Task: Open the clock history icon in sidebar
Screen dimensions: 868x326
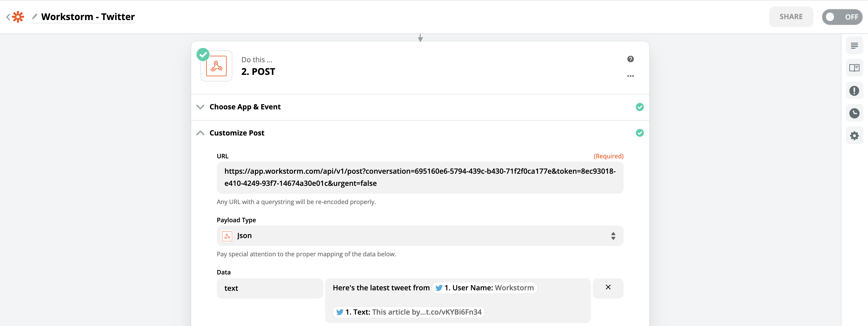Action: pos(854,113)
